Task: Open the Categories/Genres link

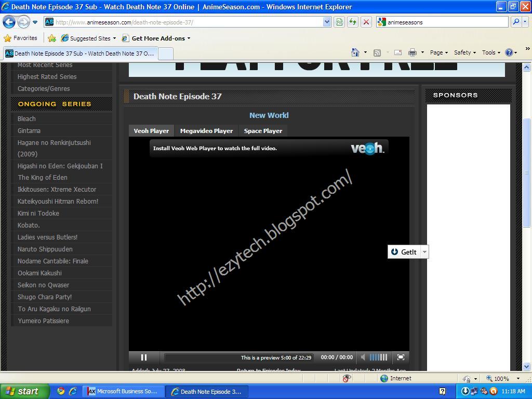Action: tap(44, 88)
